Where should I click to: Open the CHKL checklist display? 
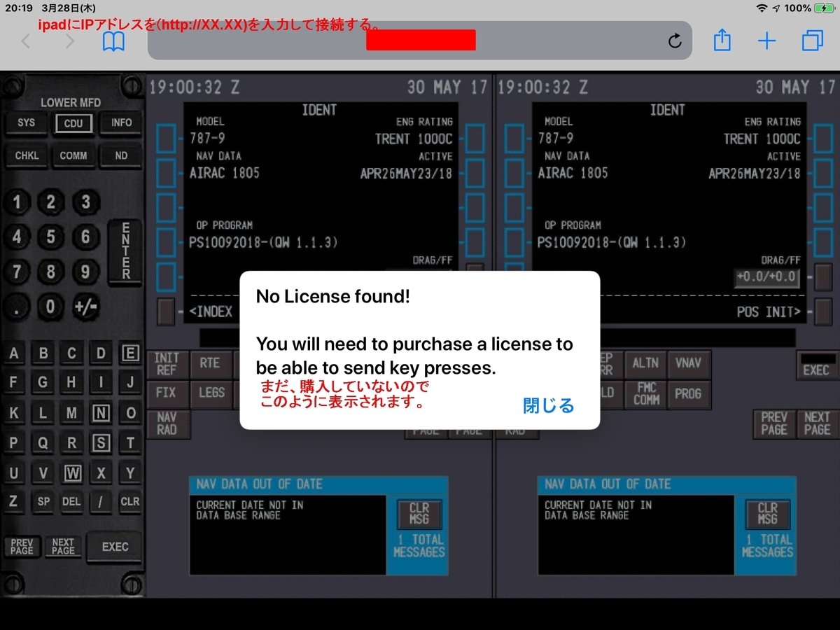(x=27, y=155)
